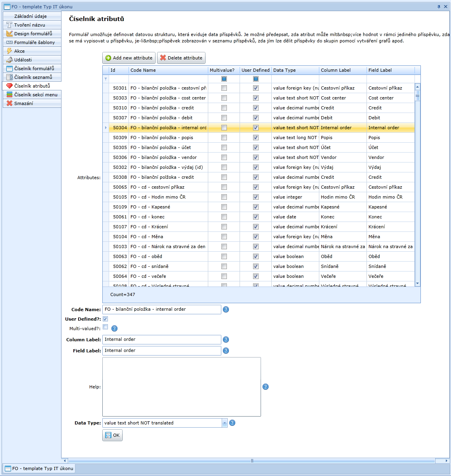Click the filter funnel icon in grid
The width and height of the screenshot is (451, 476).
tap(106, 79)
